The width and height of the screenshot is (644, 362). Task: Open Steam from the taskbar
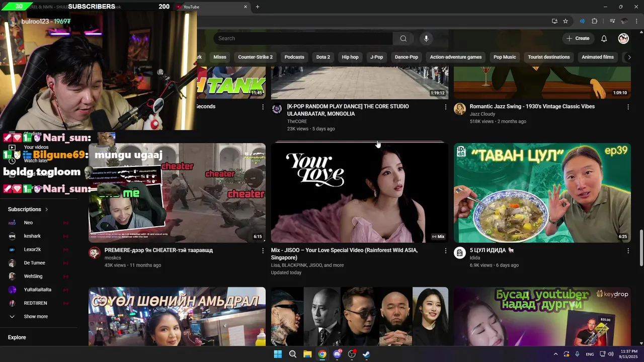click(367, 354)
